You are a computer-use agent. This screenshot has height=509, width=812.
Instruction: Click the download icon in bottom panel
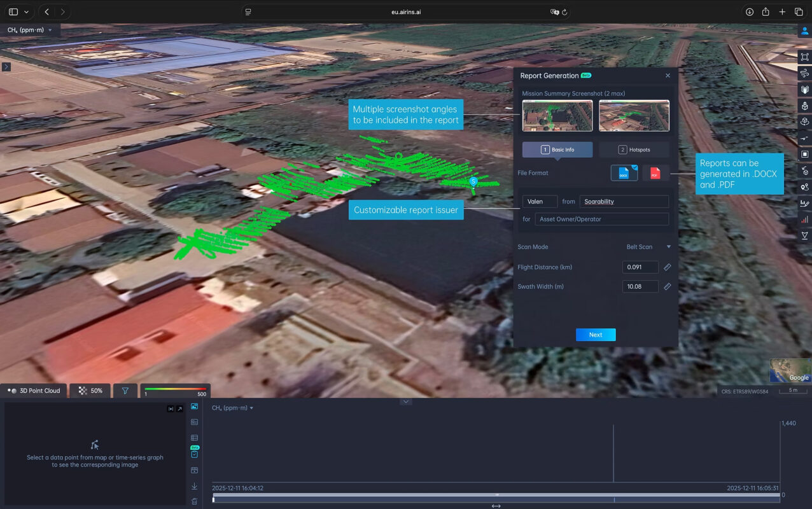(x=194, y=486)
